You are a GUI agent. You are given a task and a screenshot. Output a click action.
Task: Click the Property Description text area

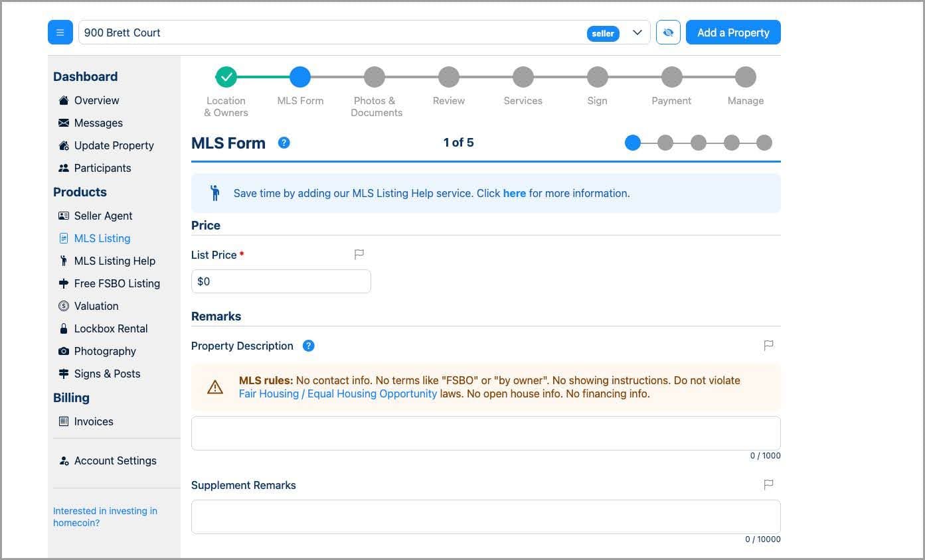click(x=485, y=433)
